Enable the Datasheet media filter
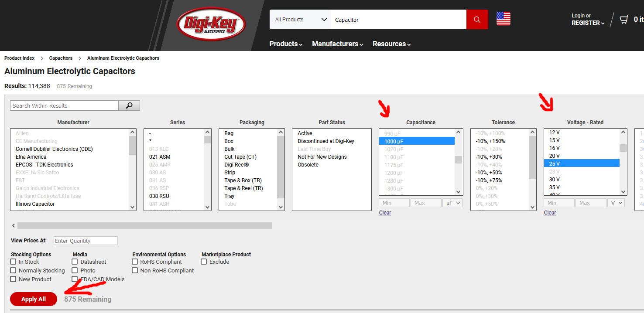Image resolution: width=644 pixels, height=313 pixels. point(75,262)
